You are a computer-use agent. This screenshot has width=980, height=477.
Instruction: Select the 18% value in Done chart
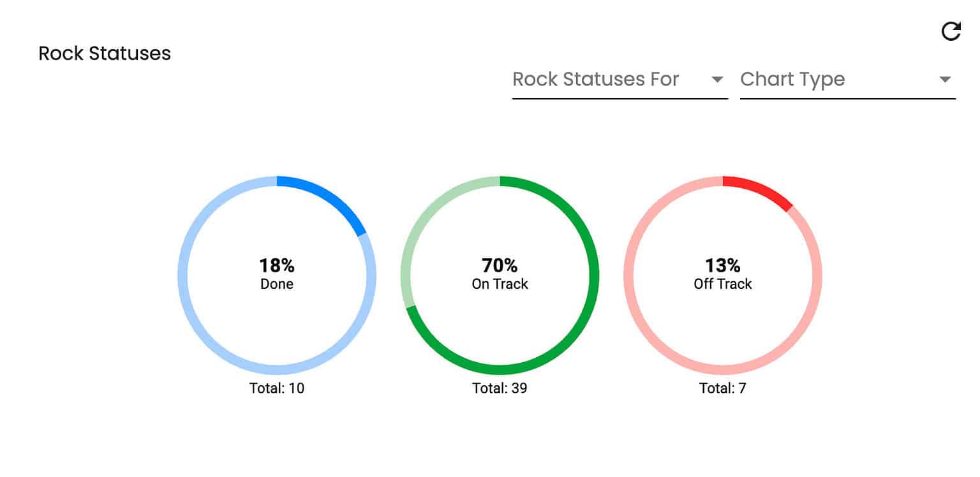point(277,265)
